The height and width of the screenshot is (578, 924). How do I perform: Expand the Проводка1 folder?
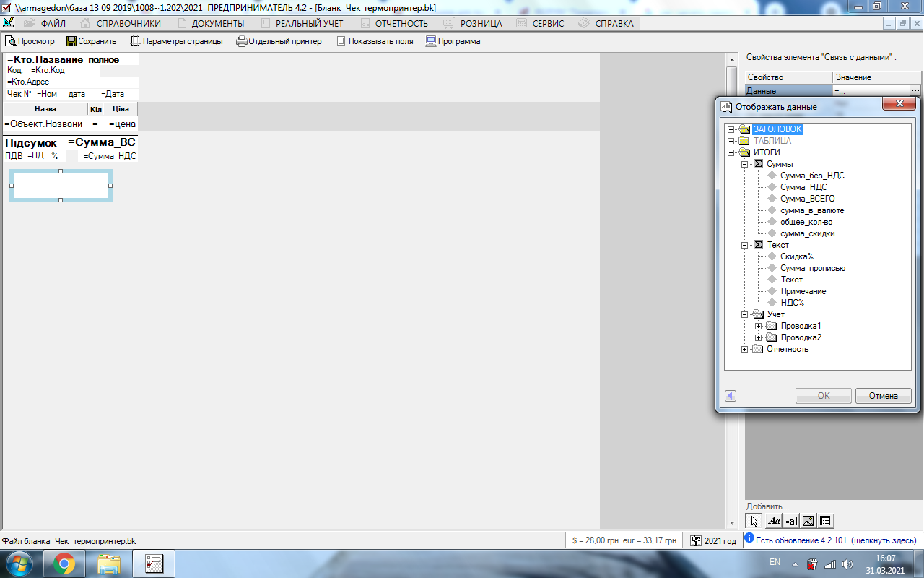tap(758, 327)
